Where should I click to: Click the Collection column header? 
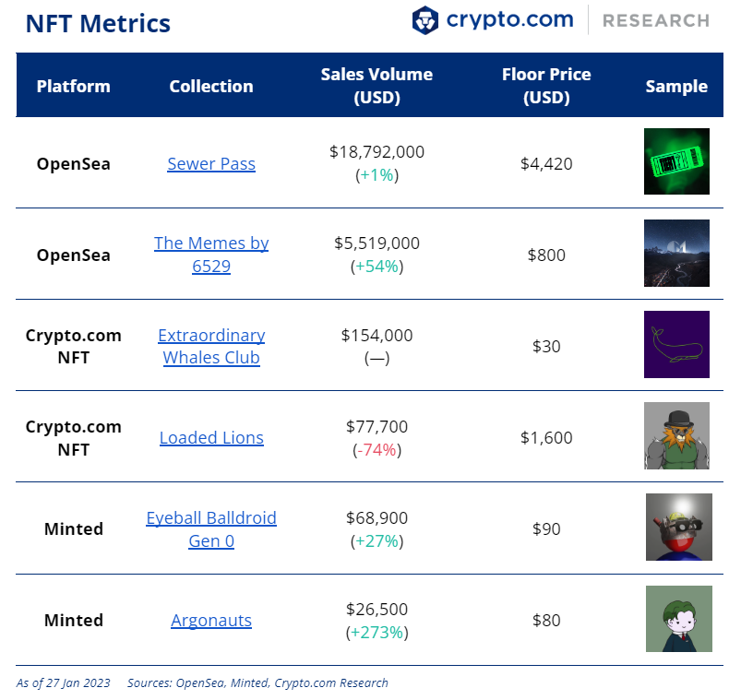(211, 86)
